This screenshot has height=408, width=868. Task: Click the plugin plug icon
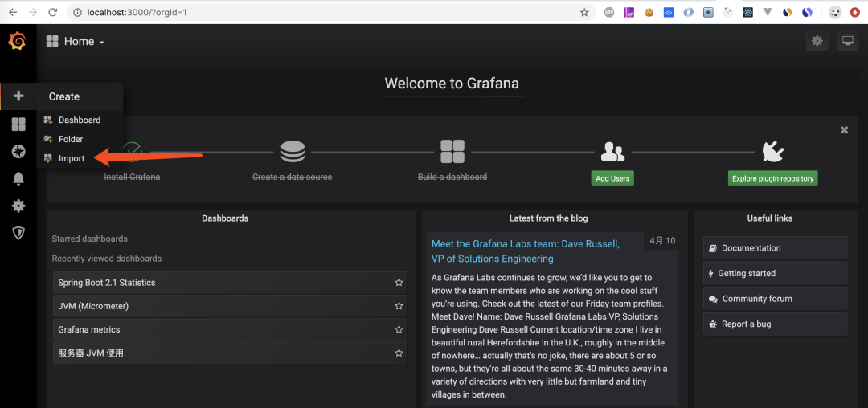coord(773,151)
